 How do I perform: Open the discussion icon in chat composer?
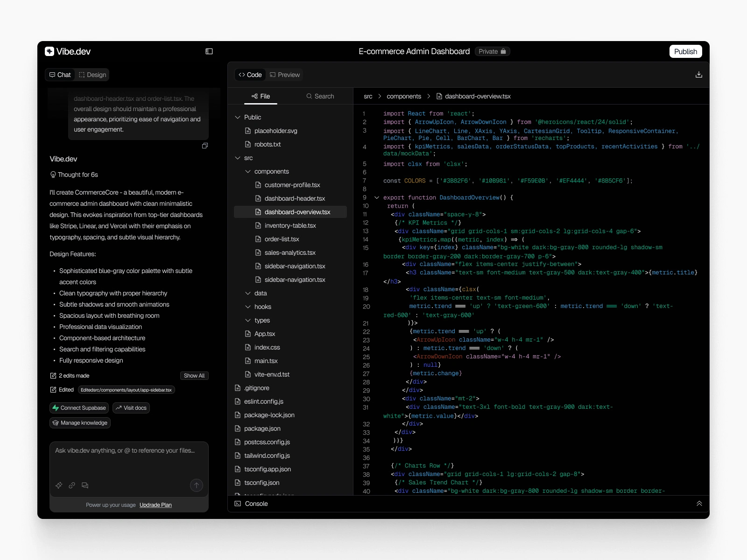coord(85,485)
